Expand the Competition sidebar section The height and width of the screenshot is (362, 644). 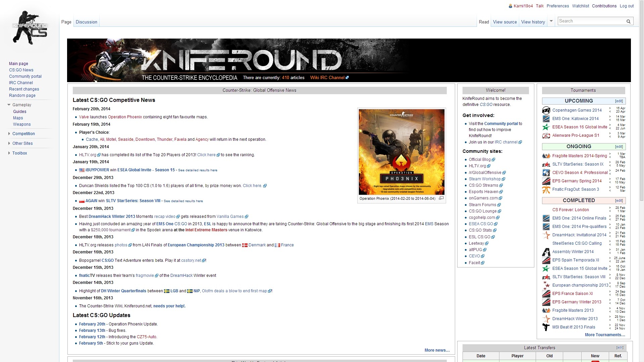9,134
